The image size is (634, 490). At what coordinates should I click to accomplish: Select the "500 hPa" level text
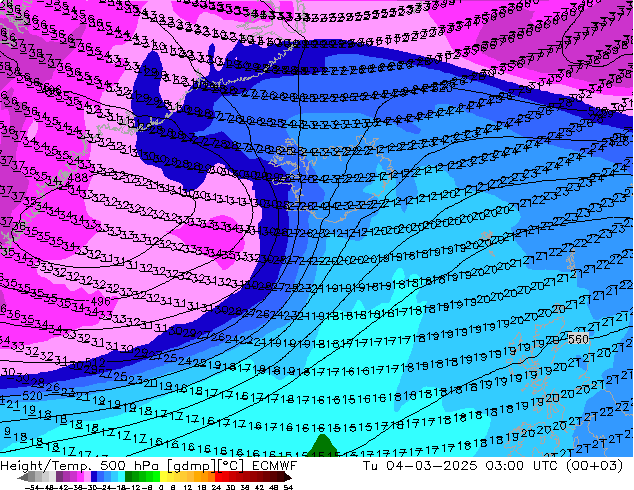point(129,466)
